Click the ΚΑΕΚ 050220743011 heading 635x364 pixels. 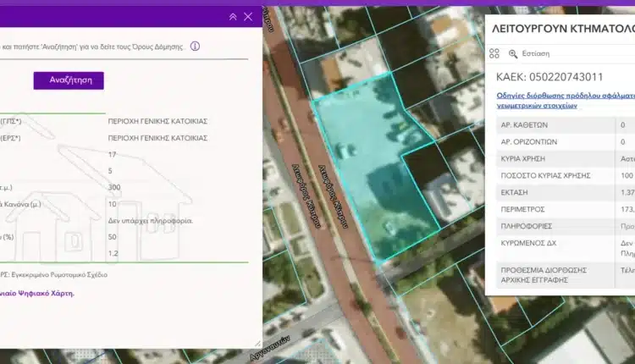[x=549, y=77]
